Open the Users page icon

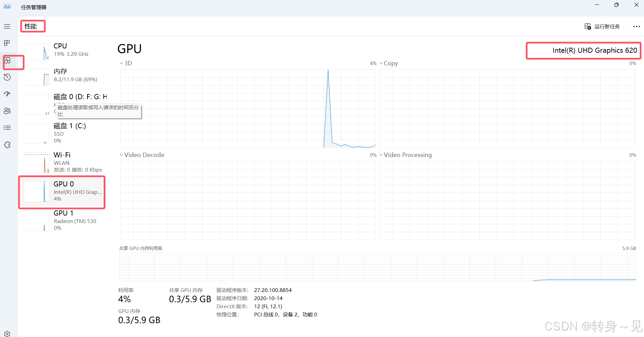[7, 111]
